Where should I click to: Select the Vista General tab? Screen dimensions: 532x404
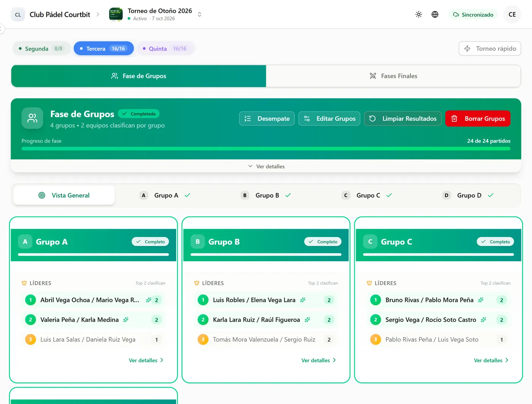pos(64,195)
